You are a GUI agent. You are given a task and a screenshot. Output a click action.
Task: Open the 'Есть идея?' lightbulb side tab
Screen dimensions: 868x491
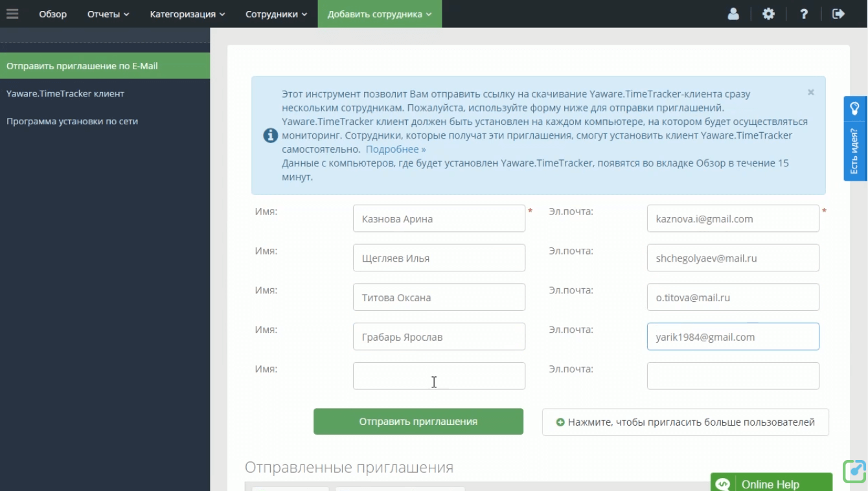coord(854,138)
